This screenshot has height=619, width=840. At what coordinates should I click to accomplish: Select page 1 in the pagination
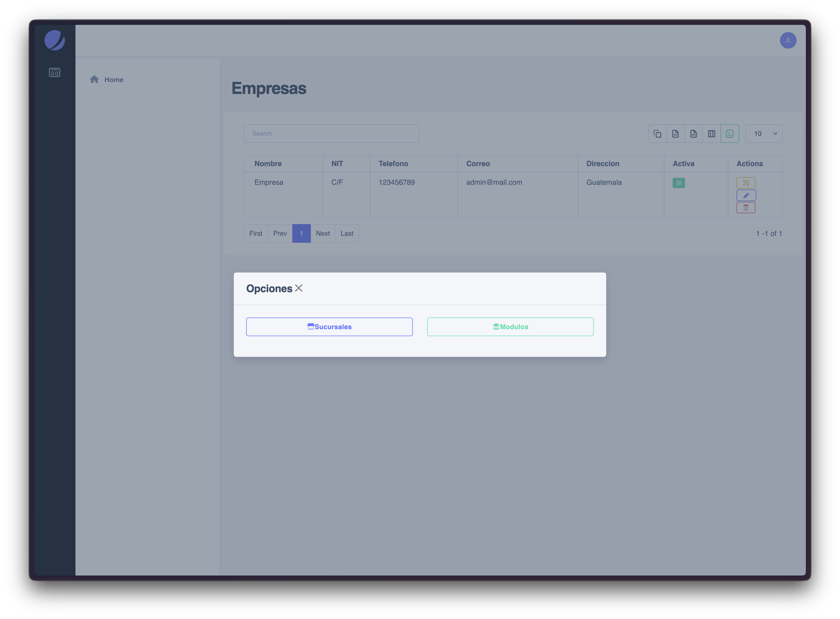302,233
